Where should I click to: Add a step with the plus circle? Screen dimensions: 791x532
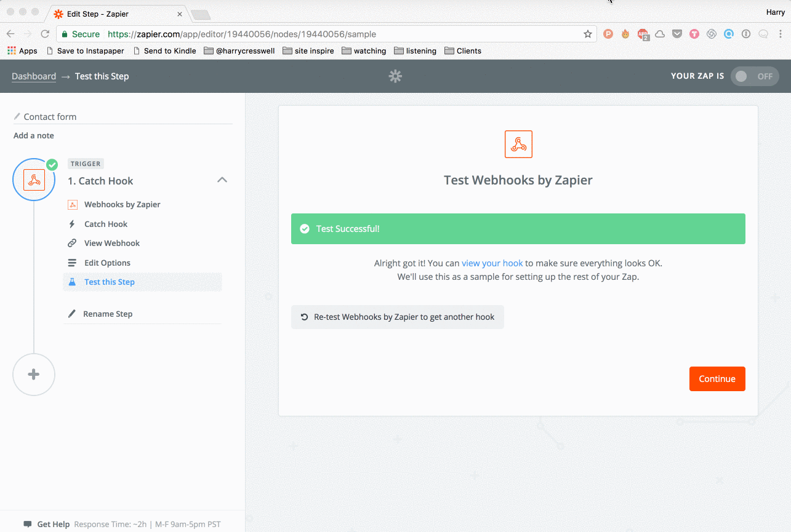point(34,375)
